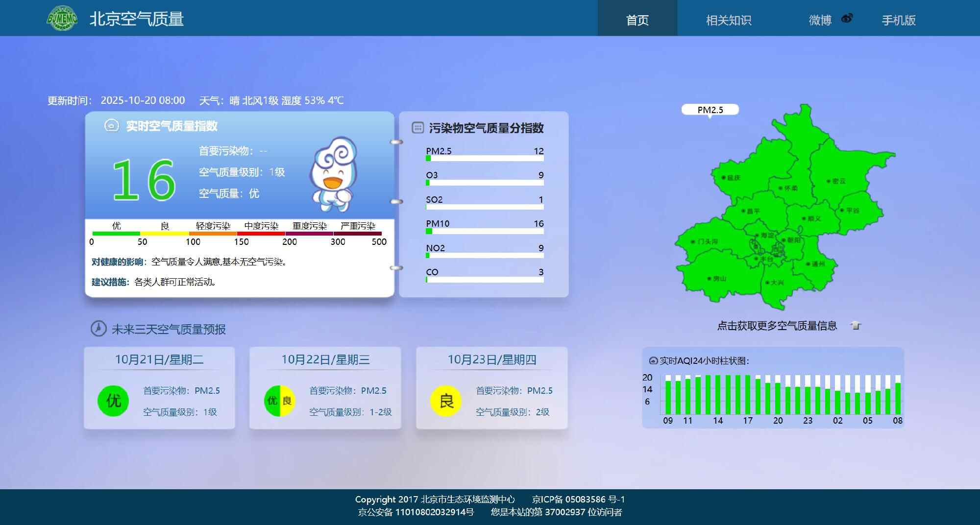Click the Weibo eye icon
Image resolution: width=980 pixels, height=525 pixels.
847,19
